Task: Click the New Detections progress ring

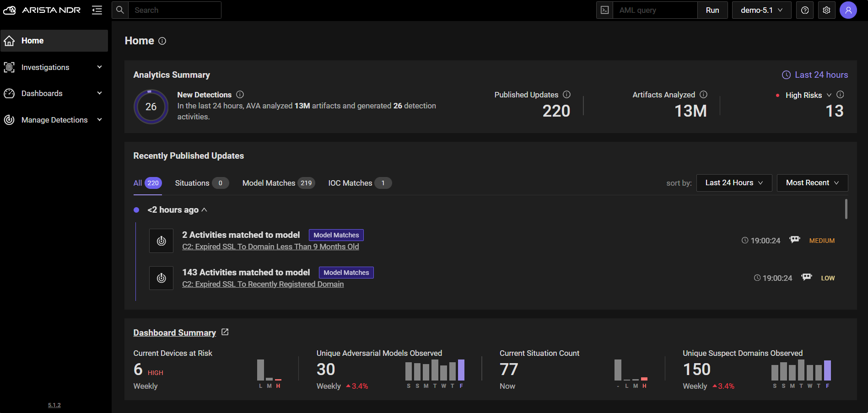Action: pos(151,107)
